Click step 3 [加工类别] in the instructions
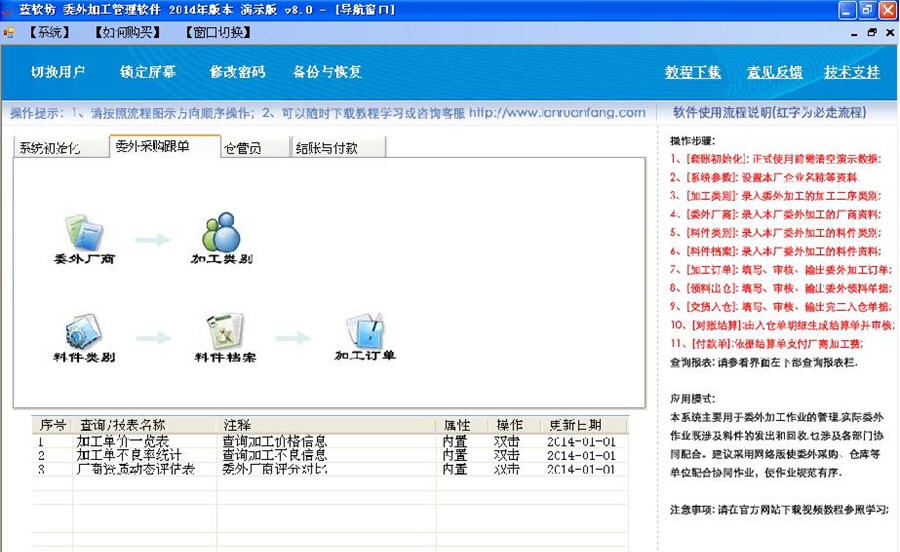Viewport: 900px width, 552px height. (x=775, y=196)
